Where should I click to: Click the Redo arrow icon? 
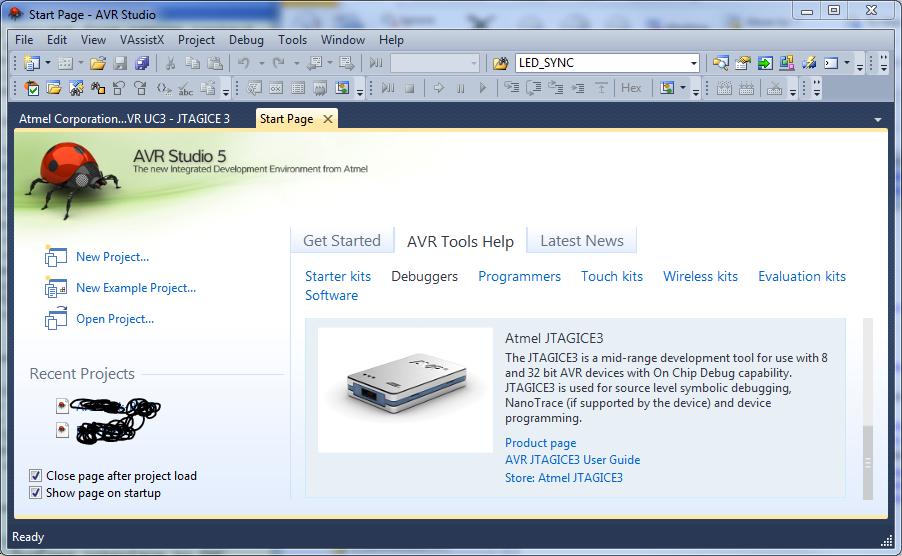click(x=279, y=63)
